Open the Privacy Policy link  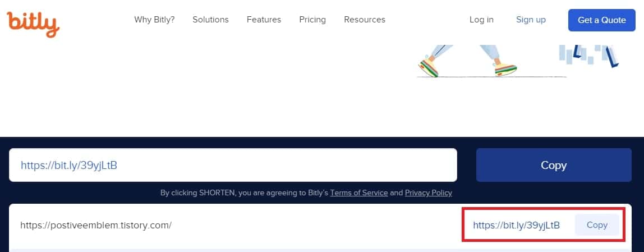[x=428, y=193]
